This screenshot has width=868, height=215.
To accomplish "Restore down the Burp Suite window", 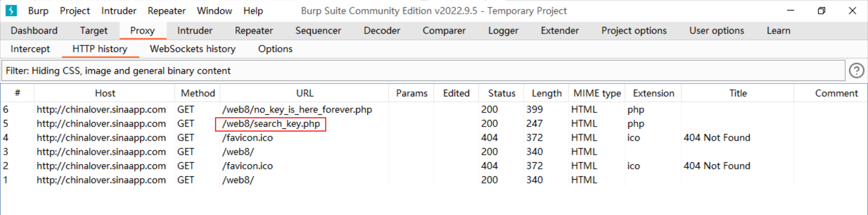I will (x=821, y=11).
